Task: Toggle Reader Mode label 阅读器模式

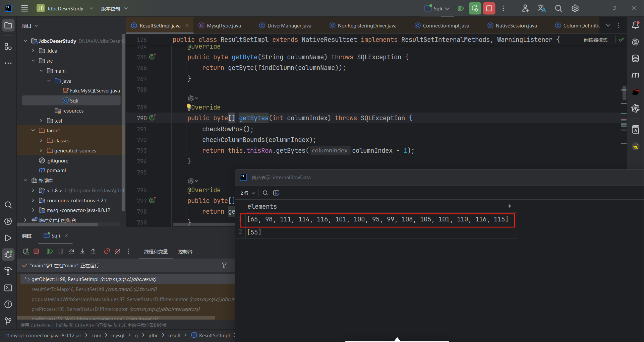Action: click(x=595, y=40)
